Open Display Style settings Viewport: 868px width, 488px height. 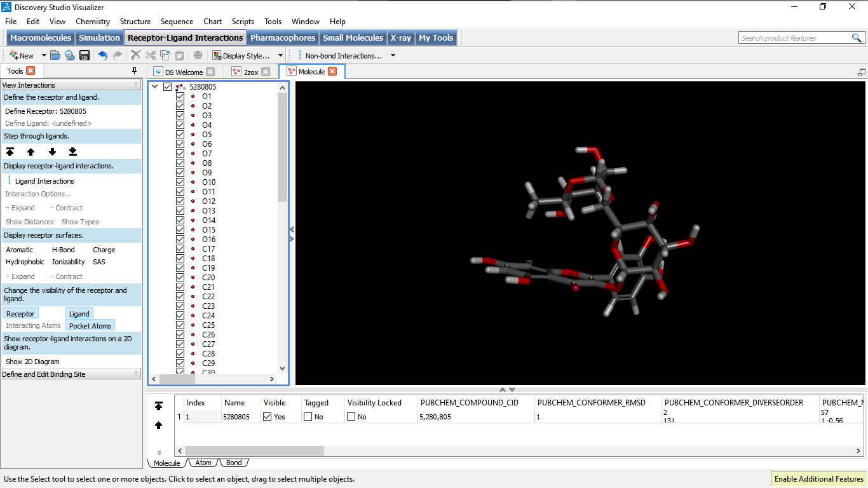click(242, 55)
